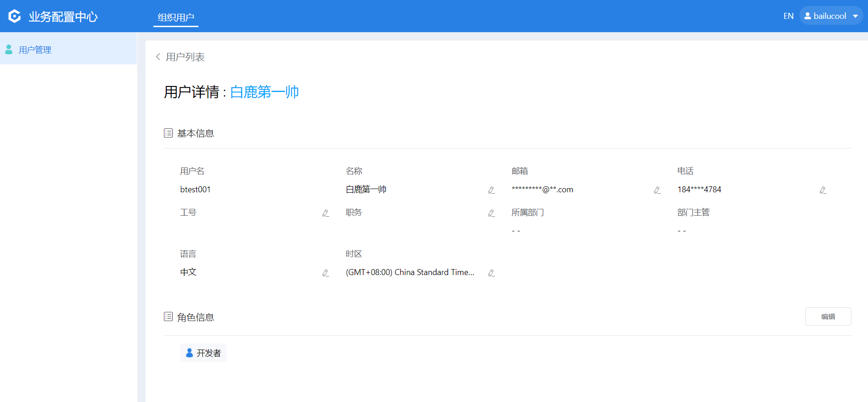Click the 用户名 field label

point(192,171)
